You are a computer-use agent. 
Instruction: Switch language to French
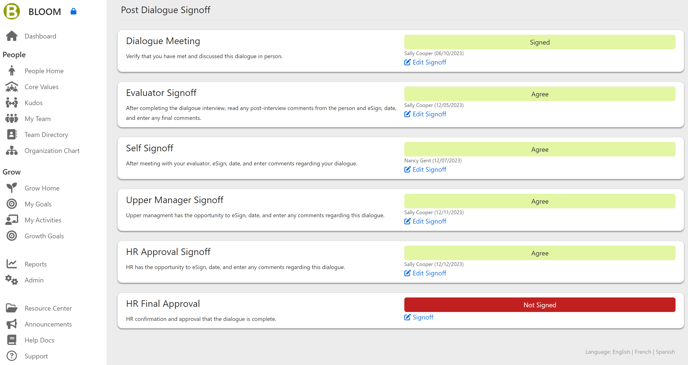click(x=643, y=352)
